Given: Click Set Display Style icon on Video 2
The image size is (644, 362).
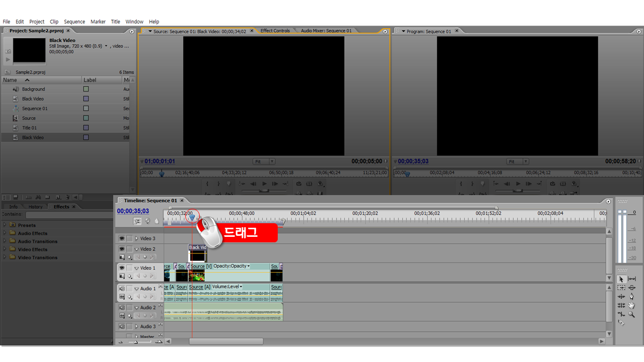Looking at the screenshot, I should pyautogui.click(x=121, y=257).
